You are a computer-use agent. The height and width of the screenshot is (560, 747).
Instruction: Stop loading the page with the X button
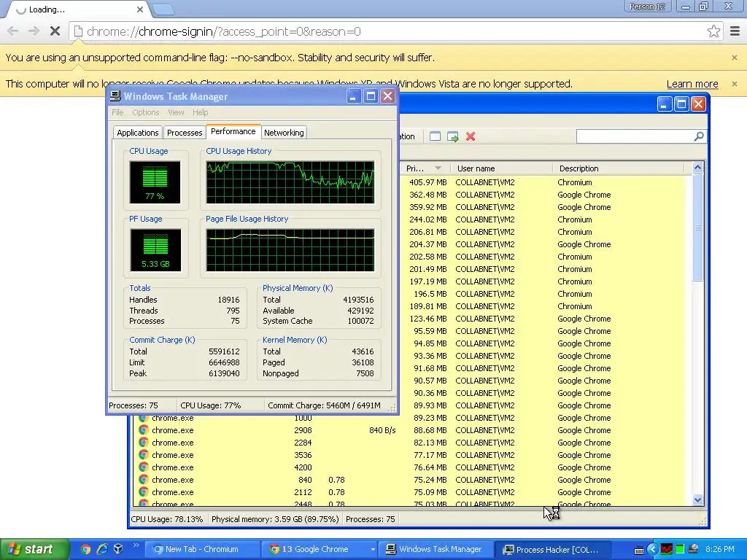coord(55,31)
